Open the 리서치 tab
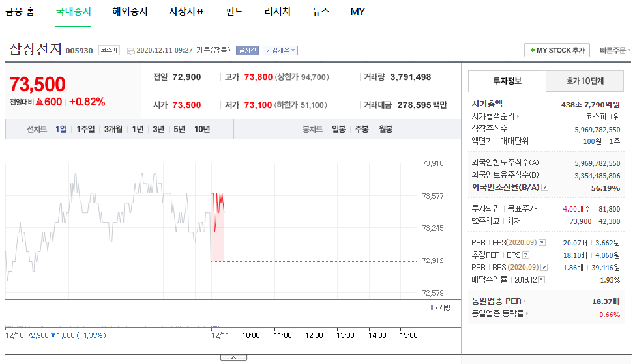Image resolution: width=635 pixels, height=364 pixels. pyautogui.click(x=278, y=12)
